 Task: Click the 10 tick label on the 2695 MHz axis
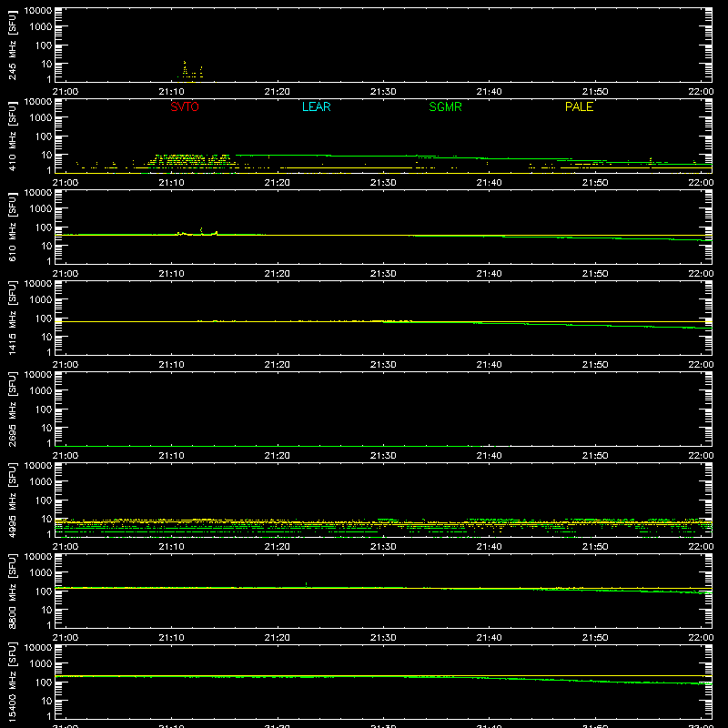pyautogui.click(x=46, y=428)
